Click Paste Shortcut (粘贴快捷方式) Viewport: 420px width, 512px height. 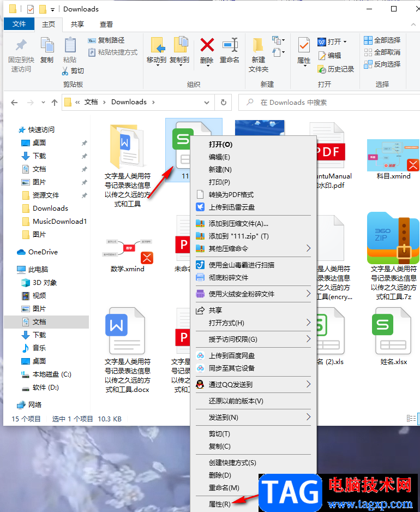click(113, 52)
